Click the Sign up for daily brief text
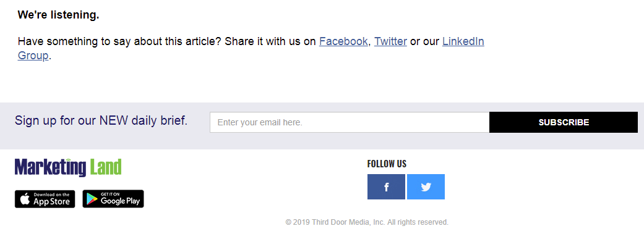This screenshot has width=644, height=234. point(101,121)
